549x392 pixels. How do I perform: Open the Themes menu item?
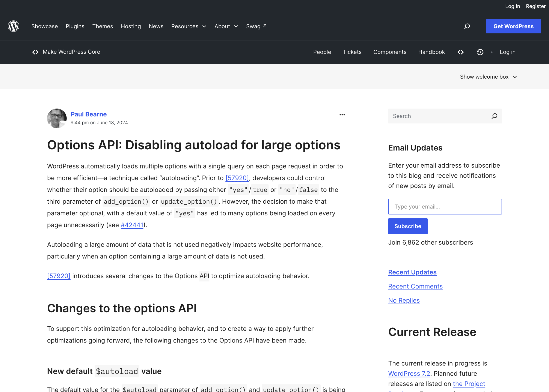pyautogui.click(x=103, y=26)
